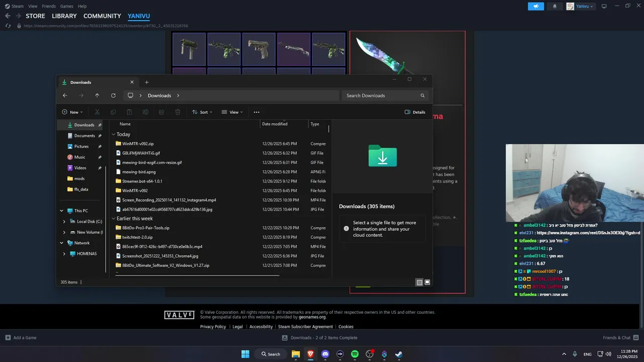Go to COMMUNITY tab in Steam
The image size is (644, 362).
(102, 16)
